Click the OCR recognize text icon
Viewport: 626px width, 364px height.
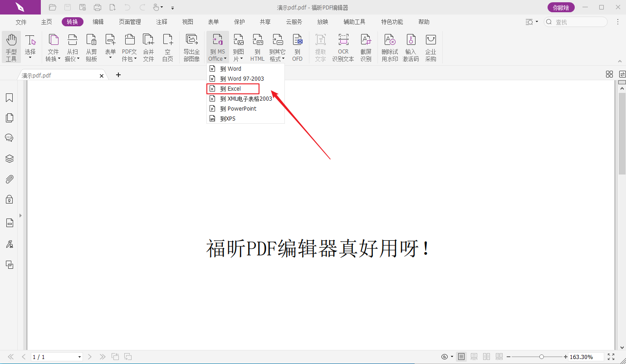(x=343, y=47)
